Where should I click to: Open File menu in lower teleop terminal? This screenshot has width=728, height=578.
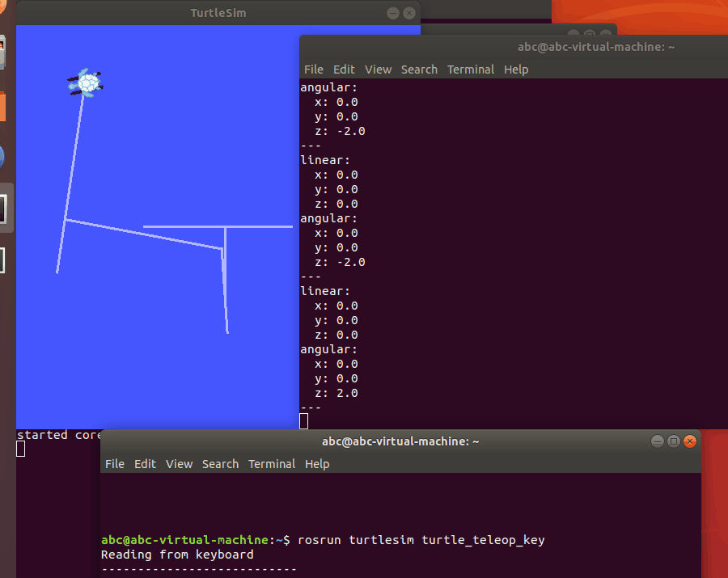(115, 464)
